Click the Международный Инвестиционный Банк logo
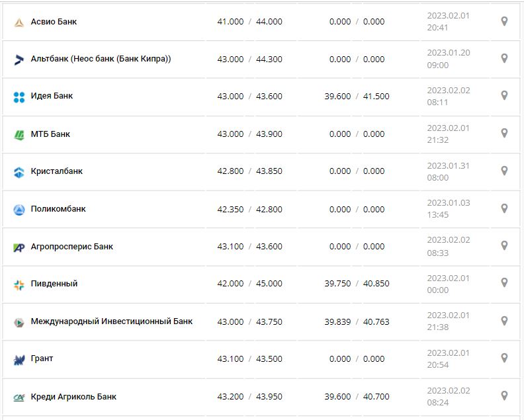The width and height of the screenshot is (524, 420). coord(19,322)
